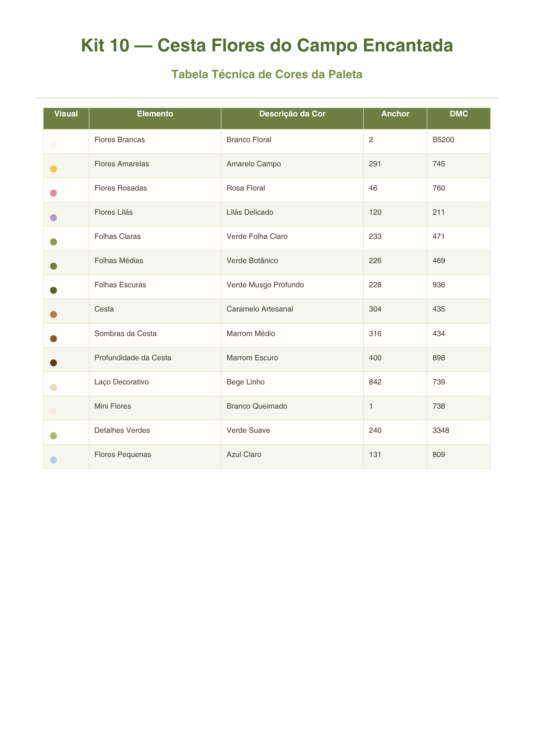Click the Verde Musgo Profundo description
Screen dimensions: 534x756
pyautogui.click(x=265, y=285)
